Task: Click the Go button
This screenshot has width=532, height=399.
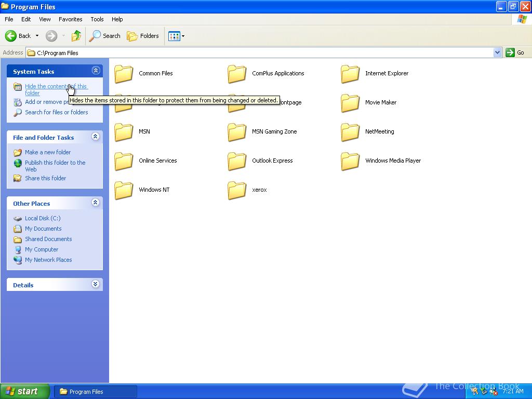Action: click(x=515, y=52)
